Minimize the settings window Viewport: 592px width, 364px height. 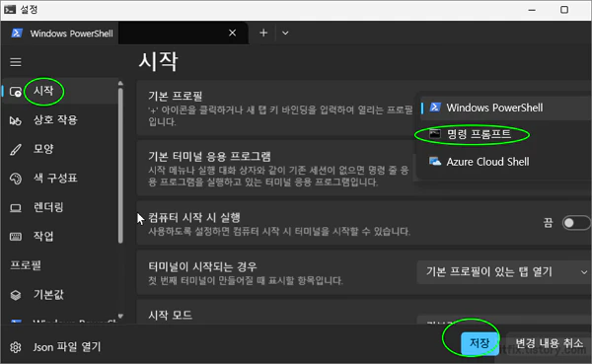532,10
